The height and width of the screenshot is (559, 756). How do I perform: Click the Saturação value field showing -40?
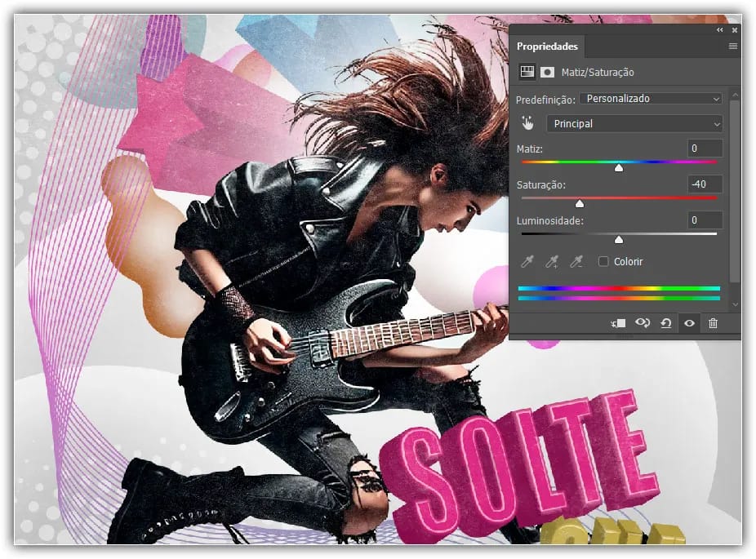click(705, 184)
